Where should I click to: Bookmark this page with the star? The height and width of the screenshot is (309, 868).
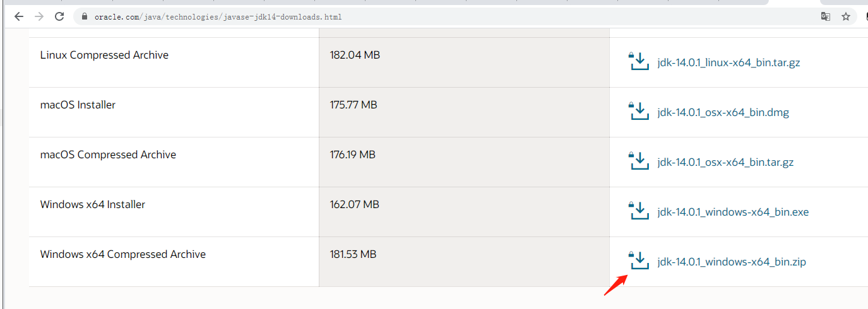coord(846,17)
